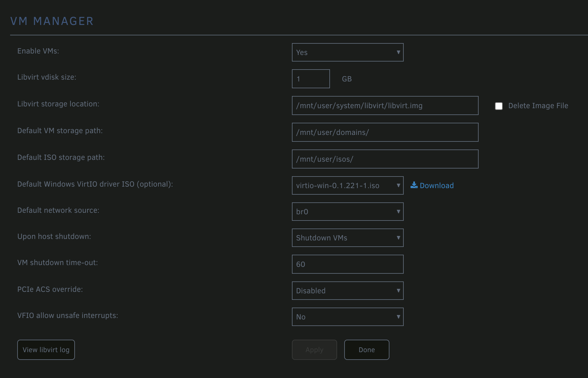Viewport: 588px width, 378px height.
Task: Click the Delete Image File label
Action: coord(538,106)
